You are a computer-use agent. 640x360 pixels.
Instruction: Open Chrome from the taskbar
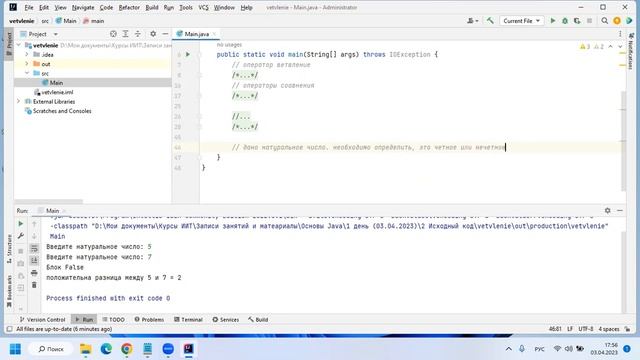click(127, 349)
